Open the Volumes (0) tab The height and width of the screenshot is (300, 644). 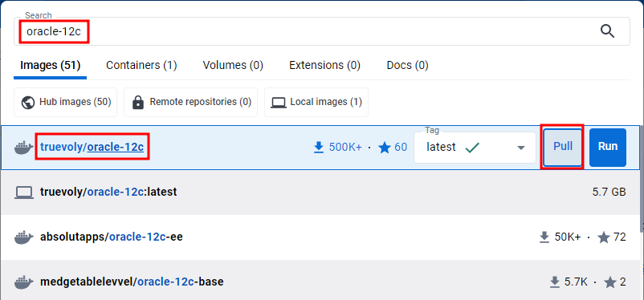(x=233, y=66)
